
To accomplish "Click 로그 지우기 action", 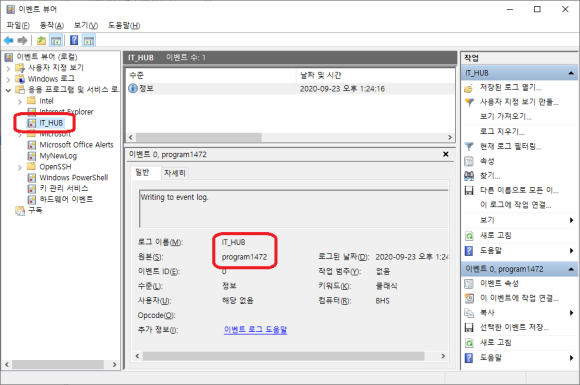I will [502, 131].
